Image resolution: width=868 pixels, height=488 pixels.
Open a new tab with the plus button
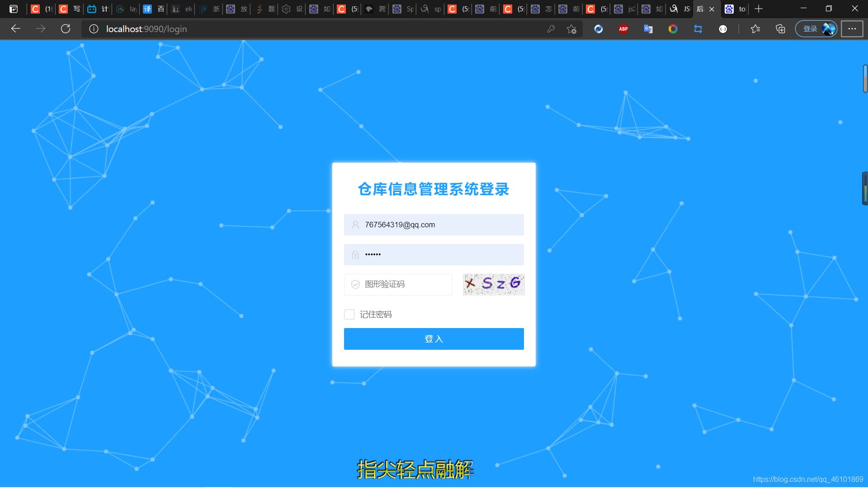point(758,9)
